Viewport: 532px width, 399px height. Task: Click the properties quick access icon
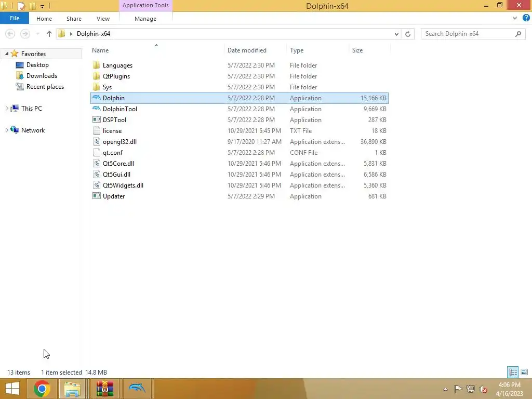click(x=21, y=6)
